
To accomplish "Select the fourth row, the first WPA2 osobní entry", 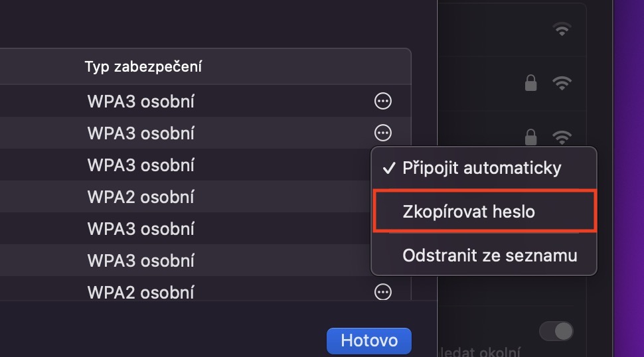I will tap(141, 196).
